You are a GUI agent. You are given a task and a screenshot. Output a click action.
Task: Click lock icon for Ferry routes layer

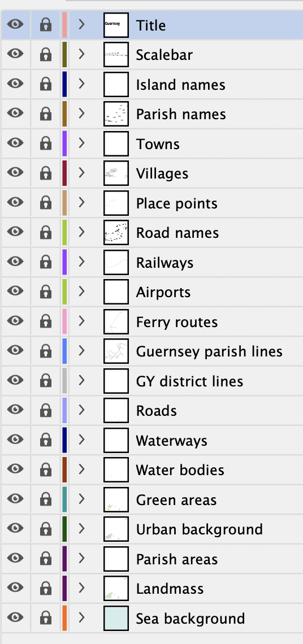(x=46, y=321)
